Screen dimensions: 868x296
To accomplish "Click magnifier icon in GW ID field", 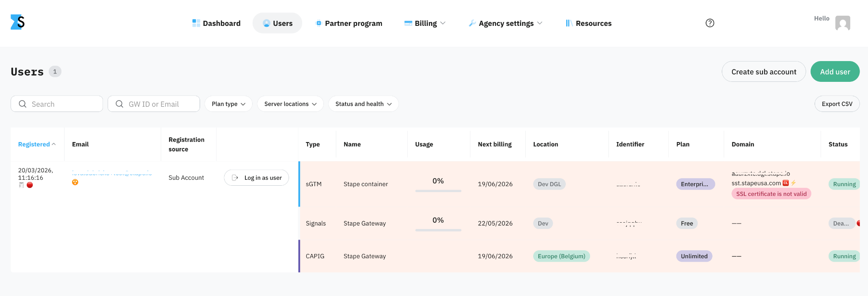I will pos(120,104).
